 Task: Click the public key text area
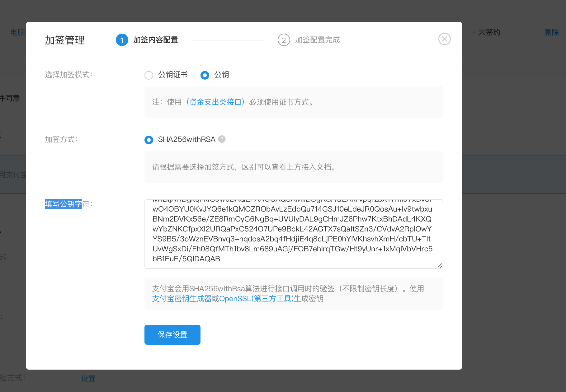click(x=293, y=234)
